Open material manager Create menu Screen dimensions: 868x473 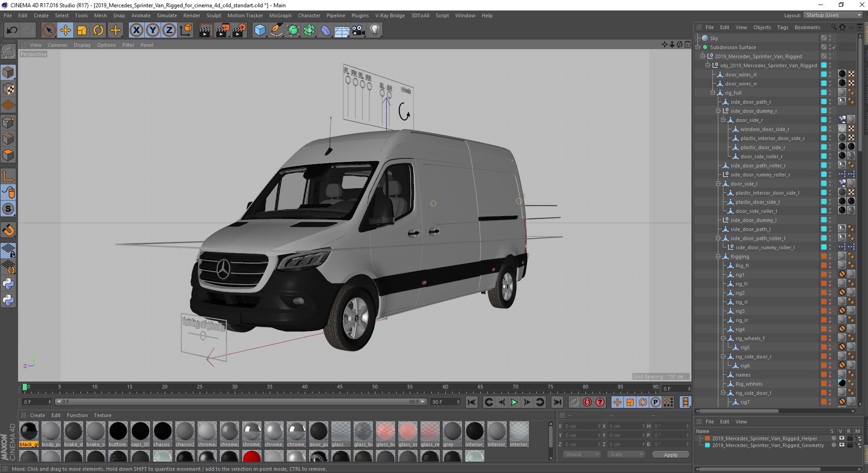(37, 415)
